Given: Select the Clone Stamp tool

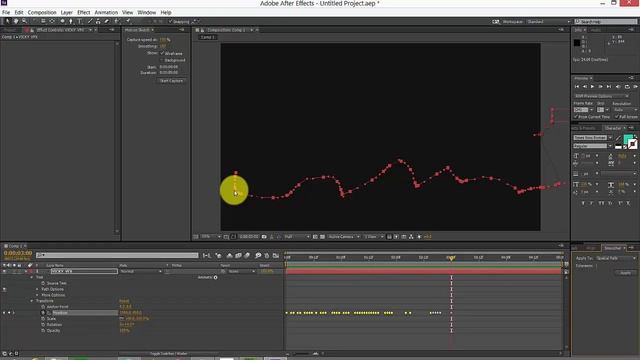Looking at the screenshot, I should click(98, 21).
